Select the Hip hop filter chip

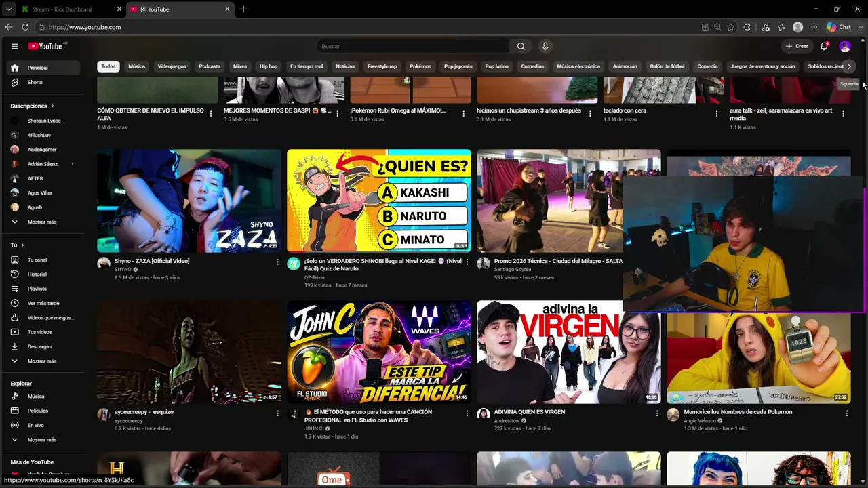pos(269,66)
